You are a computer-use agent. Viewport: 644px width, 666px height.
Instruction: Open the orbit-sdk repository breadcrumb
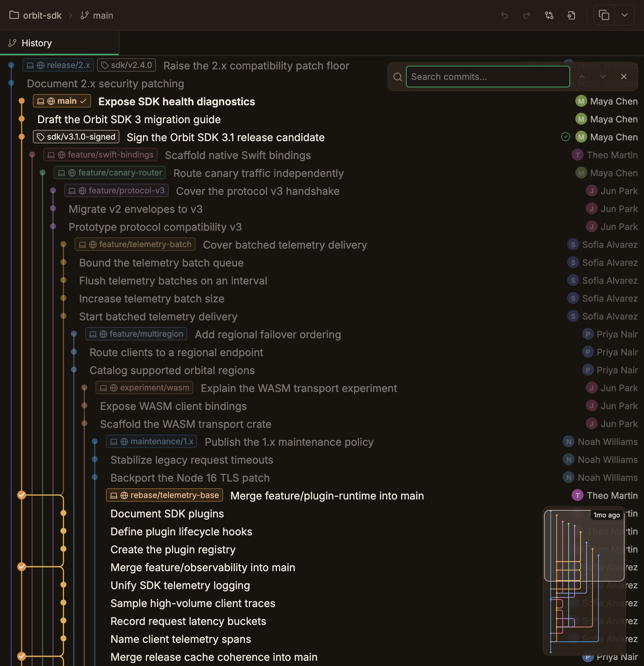(x=35, y=15)
